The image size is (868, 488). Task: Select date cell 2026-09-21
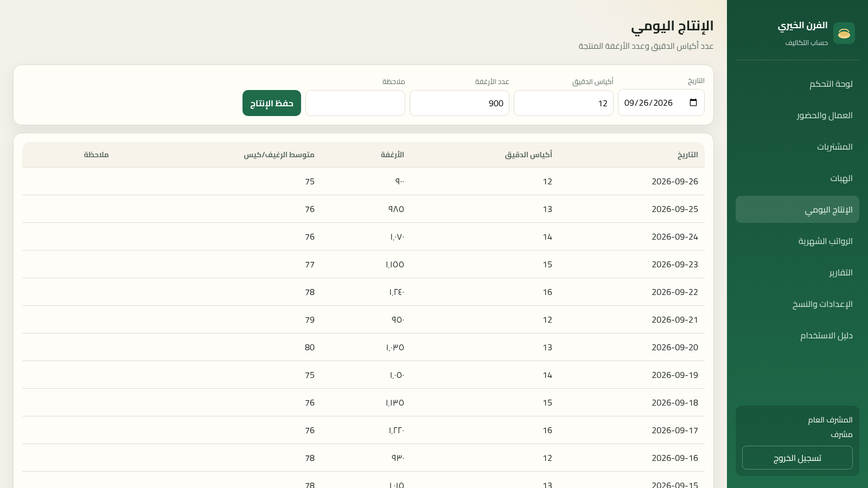(675, 319)
